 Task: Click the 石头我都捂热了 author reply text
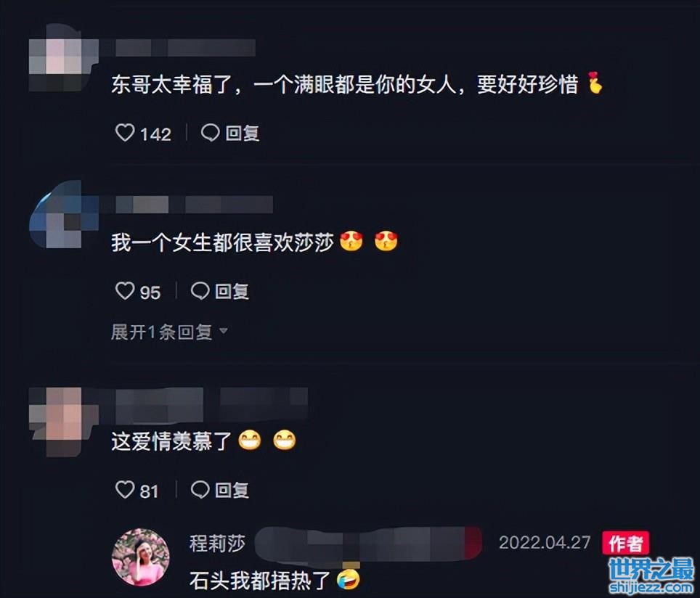(x=259, y=580)
